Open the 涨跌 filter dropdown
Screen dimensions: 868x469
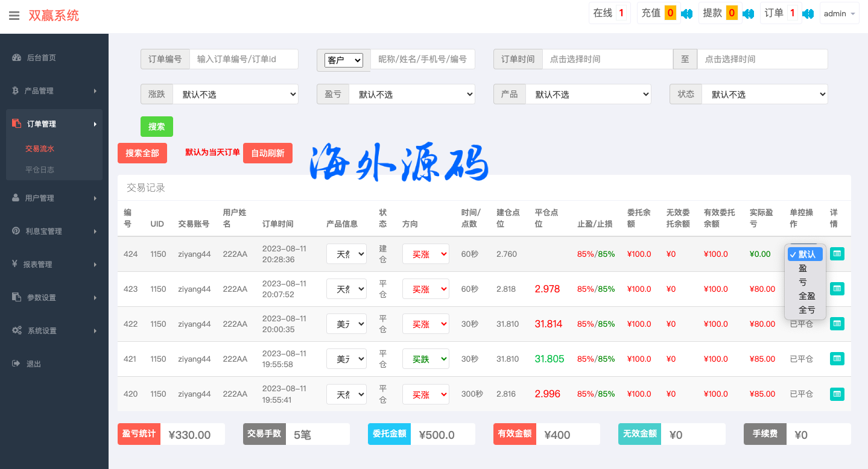coord(235,95)
